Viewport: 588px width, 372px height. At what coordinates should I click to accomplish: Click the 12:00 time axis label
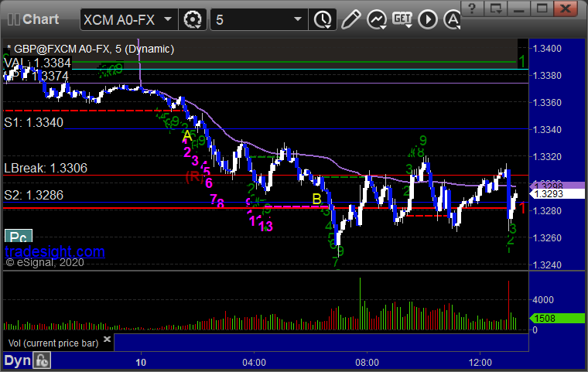[480, 363]
